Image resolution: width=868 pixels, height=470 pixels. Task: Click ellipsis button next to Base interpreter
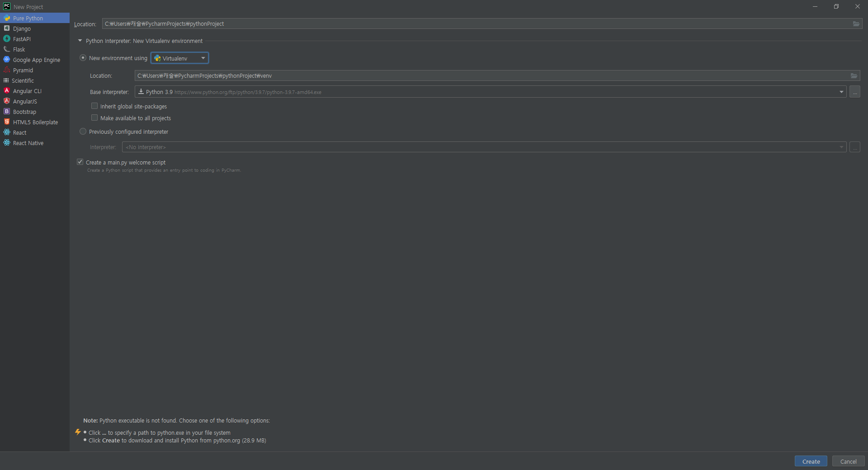(855, 92)
